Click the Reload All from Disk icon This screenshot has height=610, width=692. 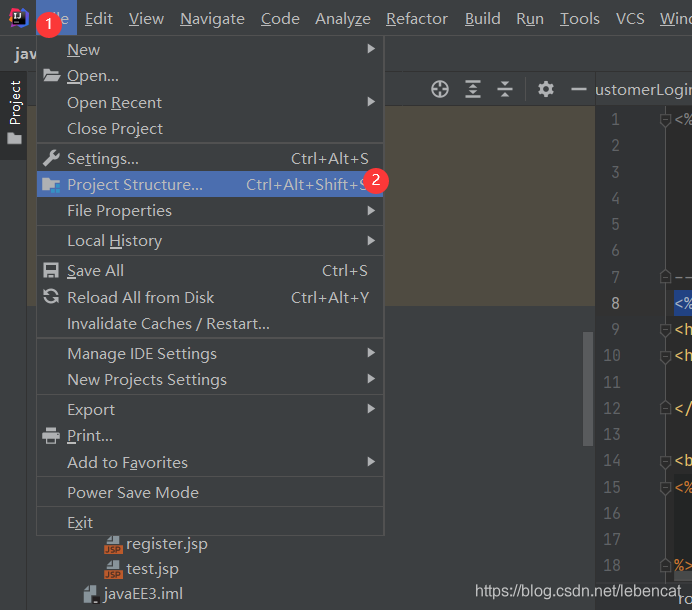[51, 297]
